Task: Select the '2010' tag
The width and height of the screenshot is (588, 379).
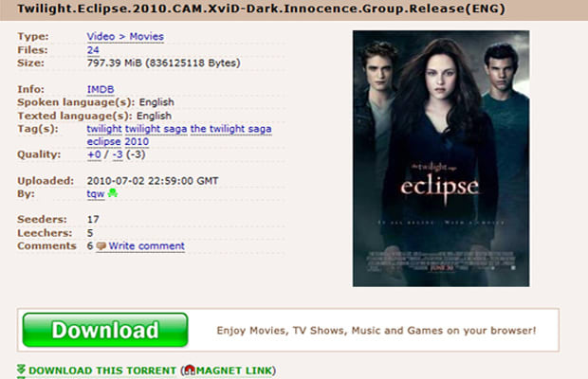Action: (x=137, y=141)
